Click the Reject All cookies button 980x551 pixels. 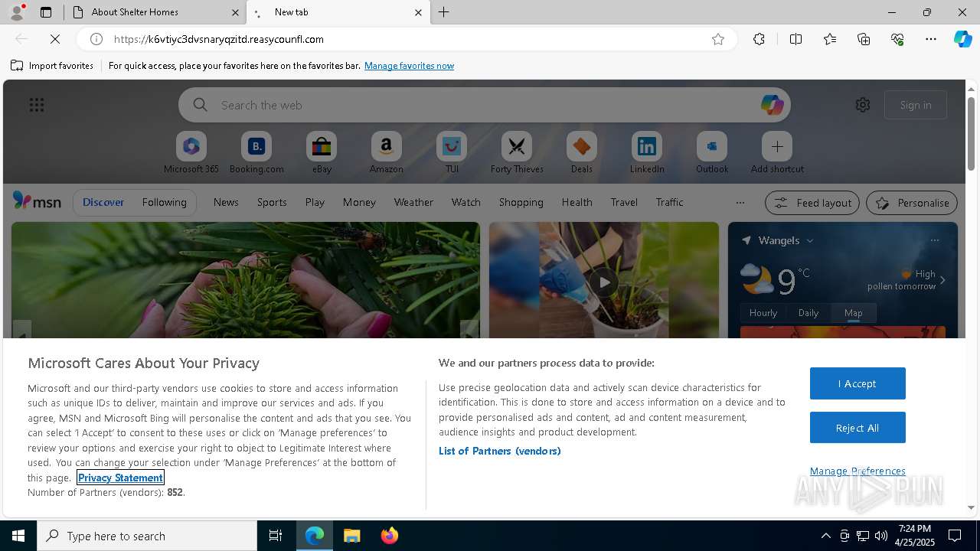click(857, 428)
